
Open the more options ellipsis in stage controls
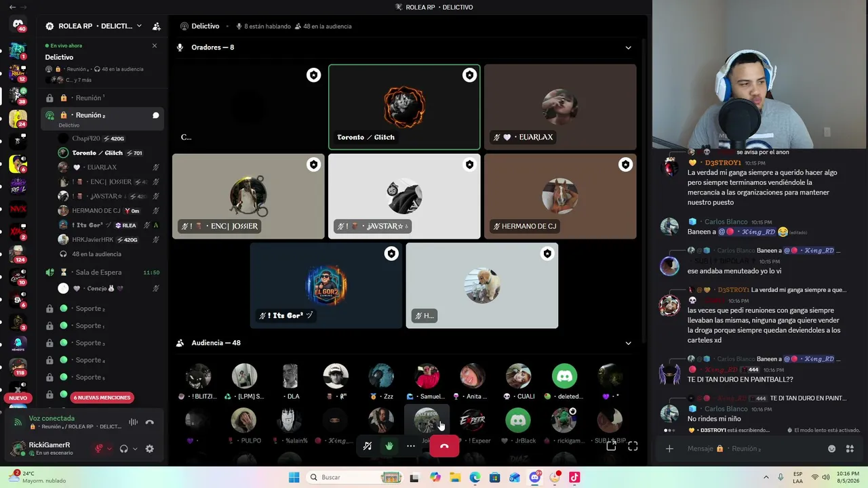coord(411,446)
